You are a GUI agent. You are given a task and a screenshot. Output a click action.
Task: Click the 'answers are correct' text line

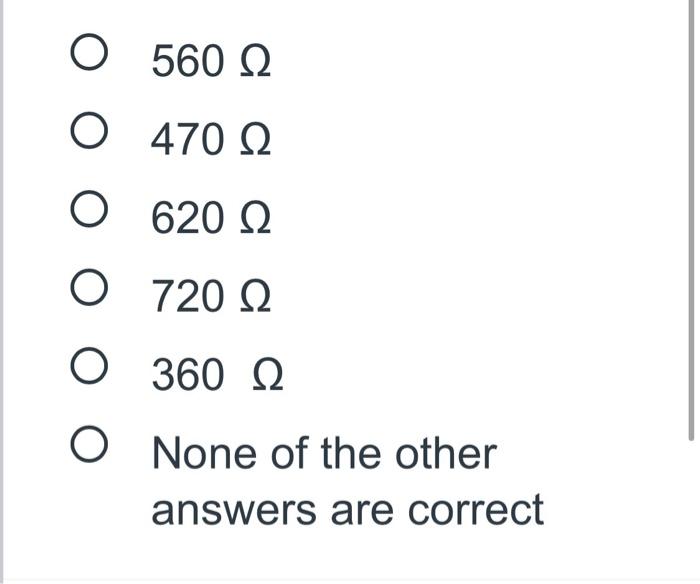[x=347, y=509]
